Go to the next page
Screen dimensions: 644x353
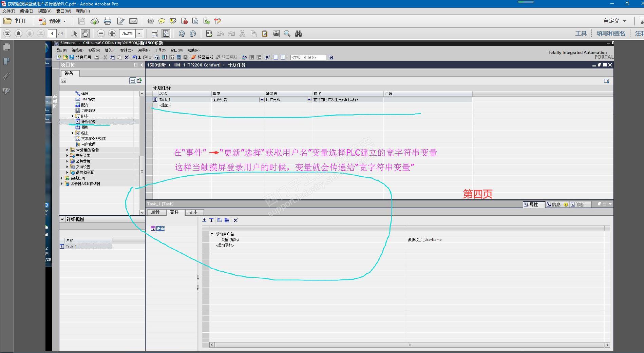(x=30, y=33)
